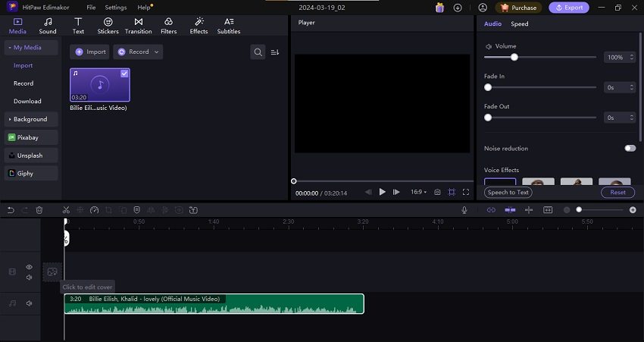Image resolution: width=644 pixels, height=342 pixels.
Task: Enter fullscreen preview in the player
Action: [x=466, y=193]
